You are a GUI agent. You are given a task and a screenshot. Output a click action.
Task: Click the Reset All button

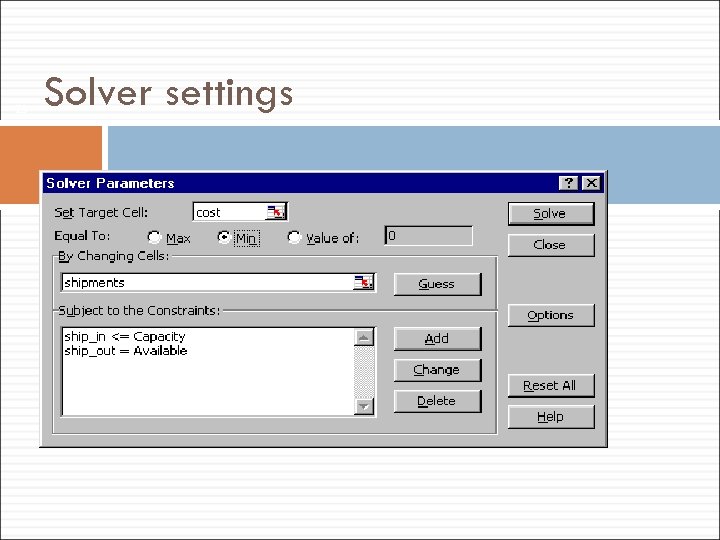click(x=551, y=385)
